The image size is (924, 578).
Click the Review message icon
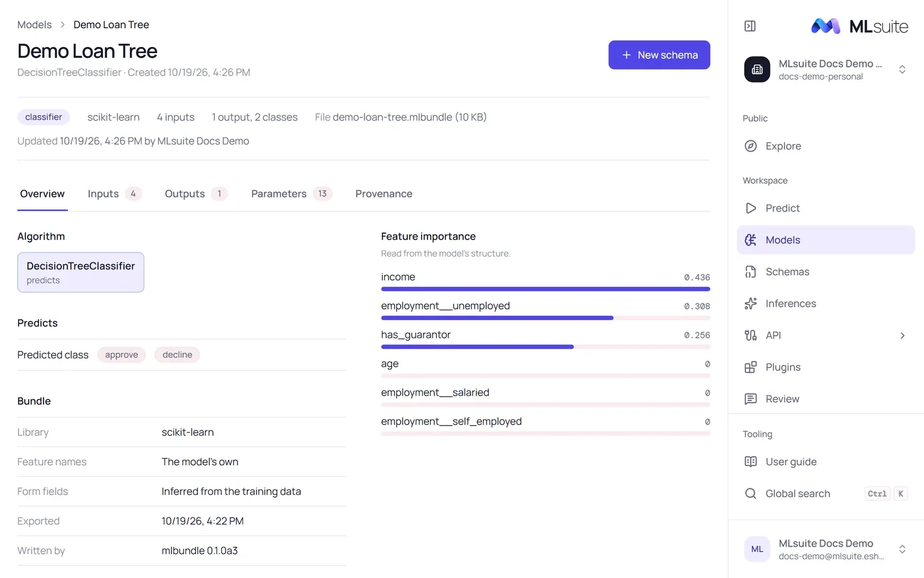point(751,399)
